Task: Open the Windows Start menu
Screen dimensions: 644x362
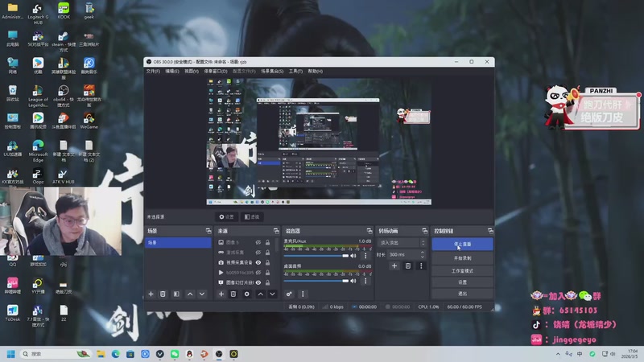Action: pos(11,354)
